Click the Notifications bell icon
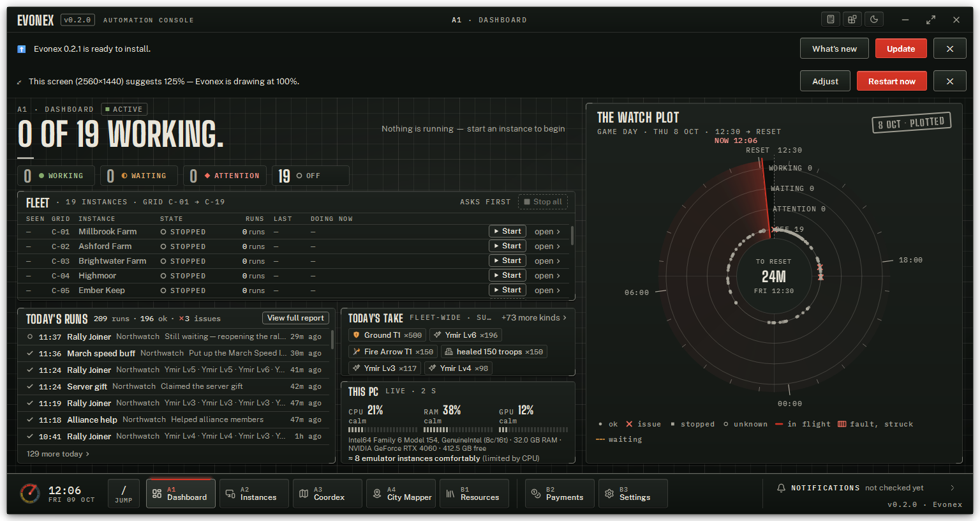980x521 pixels. click(781, 488)
